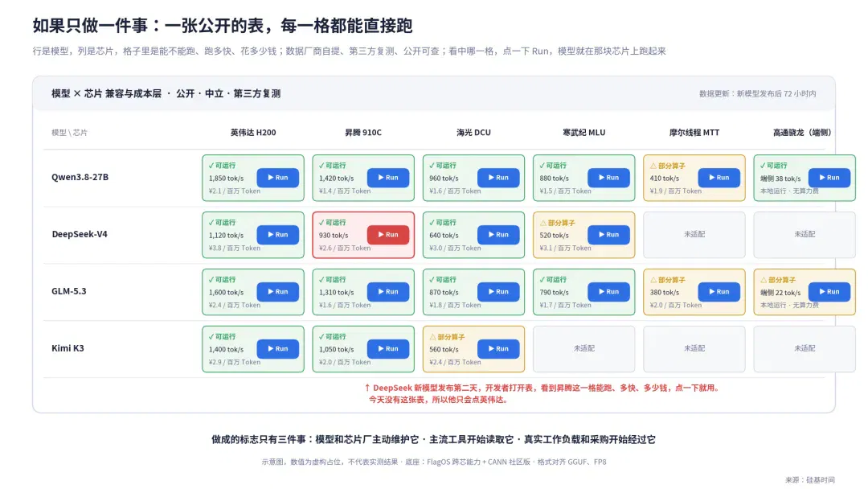868x489 pixels.
Task: Click the 未适配 cell for Kimi K3 高通骁龙
Action: pyautogui.click(x=805, y=349)
